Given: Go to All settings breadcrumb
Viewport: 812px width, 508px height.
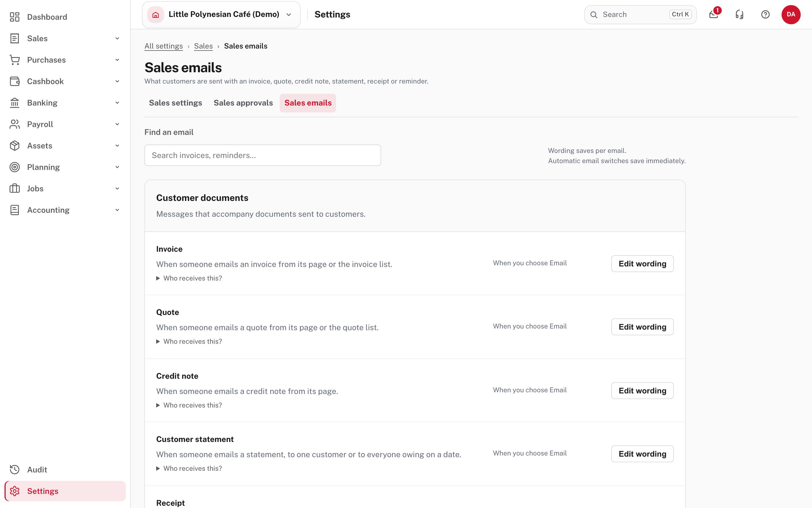Looking at the screenshot, I should click(164, 46).
